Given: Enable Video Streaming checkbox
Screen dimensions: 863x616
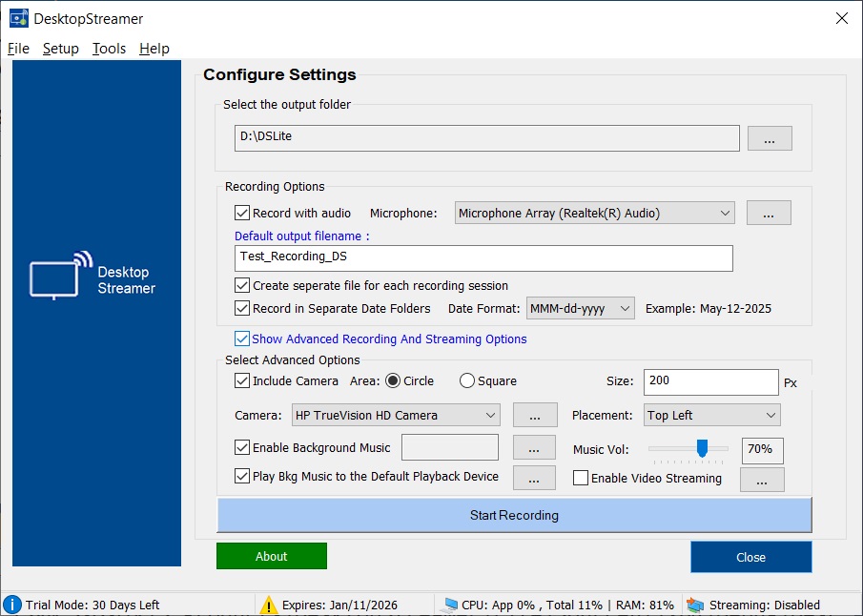Looking at the screenshot, I should coord(581,479).
